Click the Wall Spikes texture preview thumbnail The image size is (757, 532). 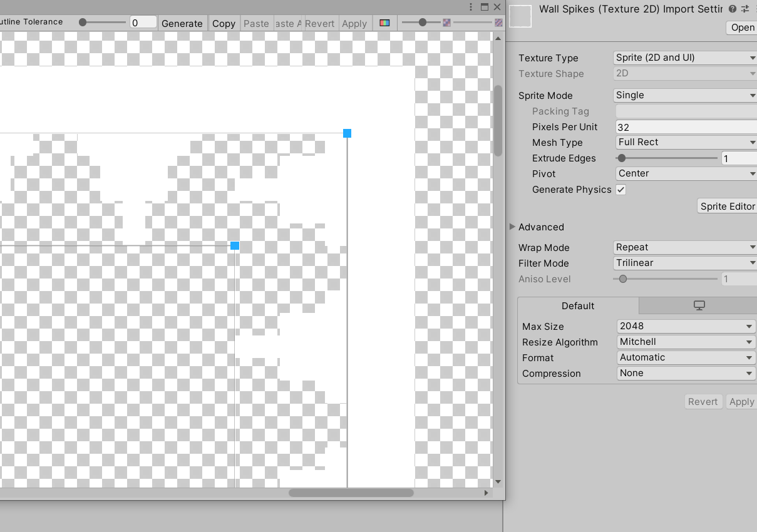520,16
